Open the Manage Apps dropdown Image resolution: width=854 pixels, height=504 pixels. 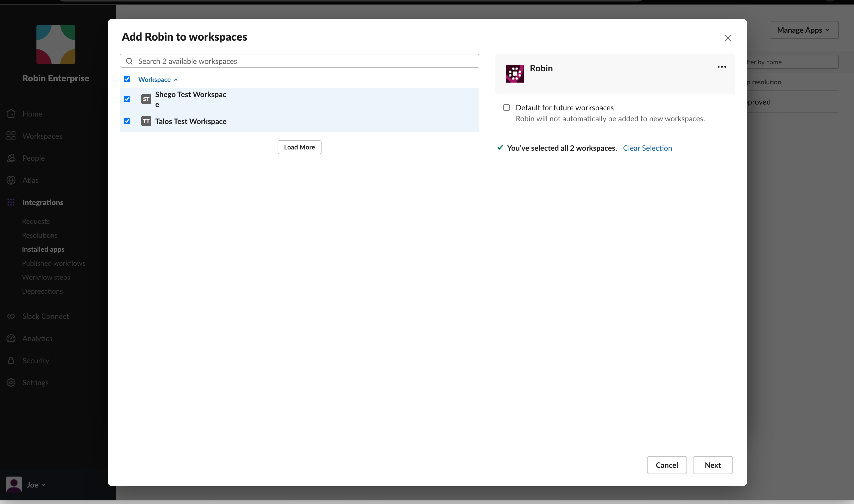pyautogui.click(x=804, y=30)
